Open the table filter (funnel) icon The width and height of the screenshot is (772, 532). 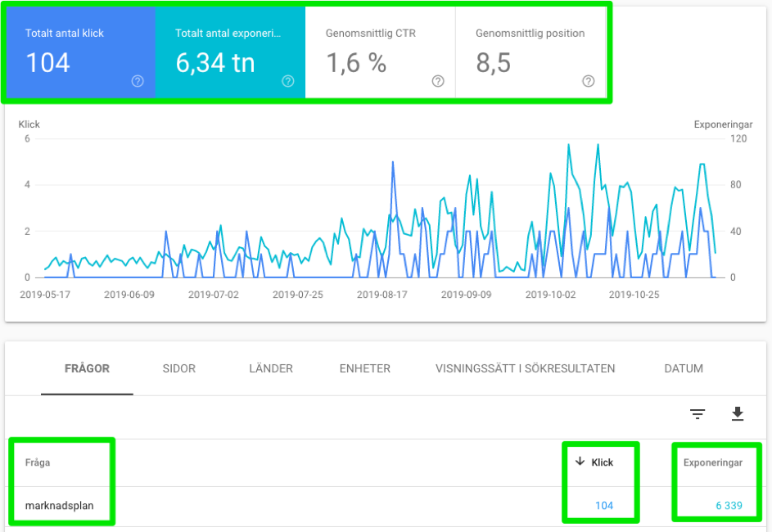click(x=697, y=414)
